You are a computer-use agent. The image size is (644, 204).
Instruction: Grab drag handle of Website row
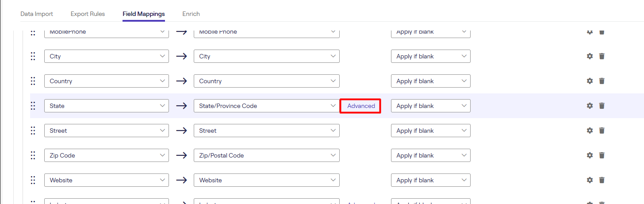pos(33,180)
